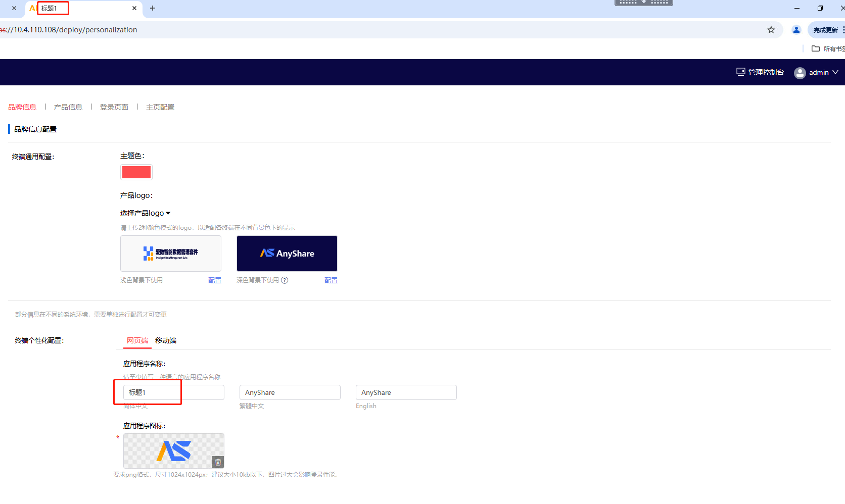845x504 pixels.
Task: Switch to the 登录页面 tab
Action: pyautogui.click(x=114, y=107)
